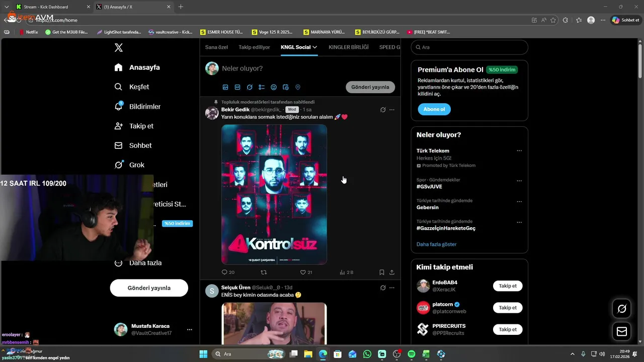Viewport: 644px width, 362px height.
Task: Switch to the Sana özel tab
Action: click(x=216, y=47)
